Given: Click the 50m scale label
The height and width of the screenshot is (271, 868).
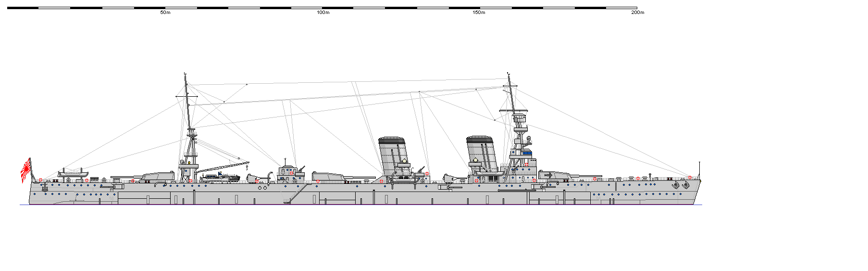Looking at the screenshot, I should [165, 13].
